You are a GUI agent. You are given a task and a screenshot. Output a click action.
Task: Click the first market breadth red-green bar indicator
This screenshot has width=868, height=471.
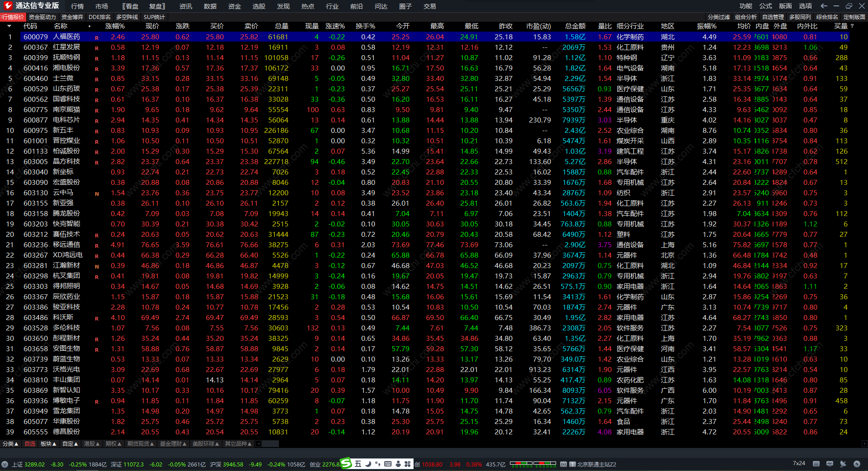click(521, 463)
